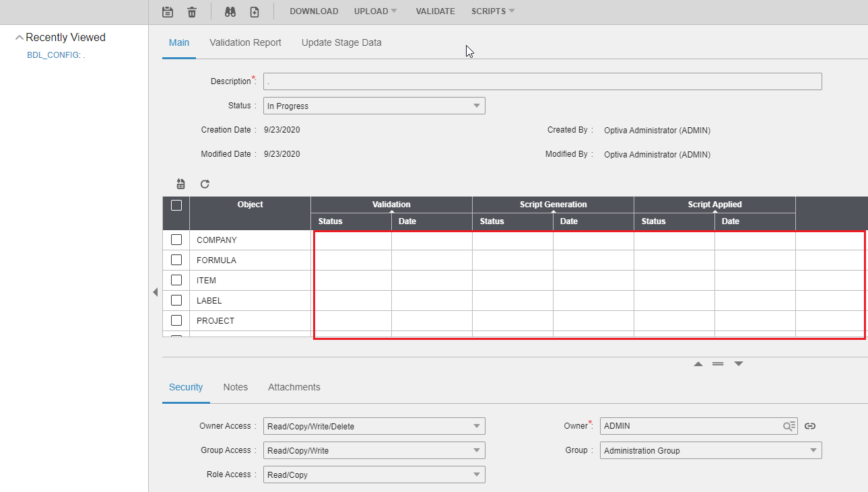Open the Notes tab
This screenshot has height=492, width=868.
(x=235, y=387)
